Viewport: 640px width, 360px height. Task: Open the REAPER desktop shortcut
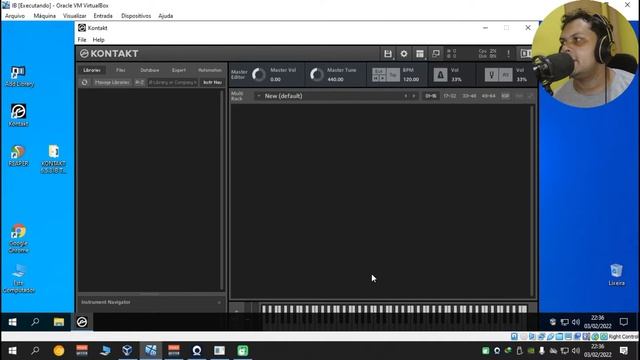pos(18,155)
